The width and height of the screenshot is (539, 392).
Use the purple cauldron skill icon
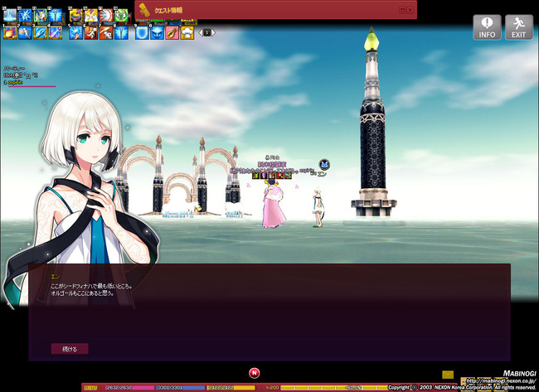coord(76,16)
